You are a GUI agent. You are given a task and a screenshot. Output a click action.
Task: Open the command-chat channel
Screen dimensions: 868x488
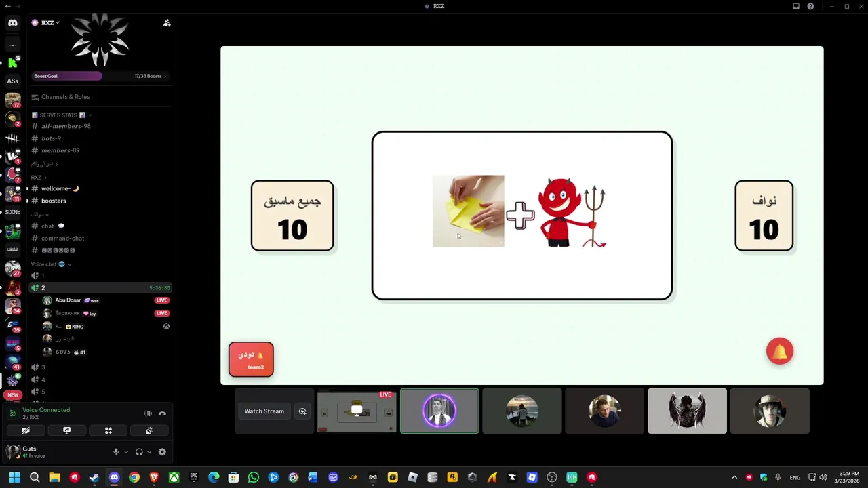click(x=100, y=238)
